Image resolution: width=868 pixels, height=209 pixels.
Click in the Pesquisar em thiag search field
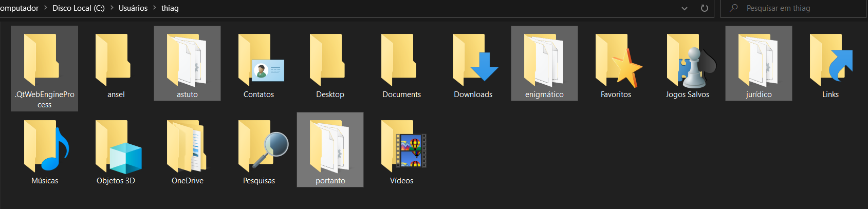(793, 8)
